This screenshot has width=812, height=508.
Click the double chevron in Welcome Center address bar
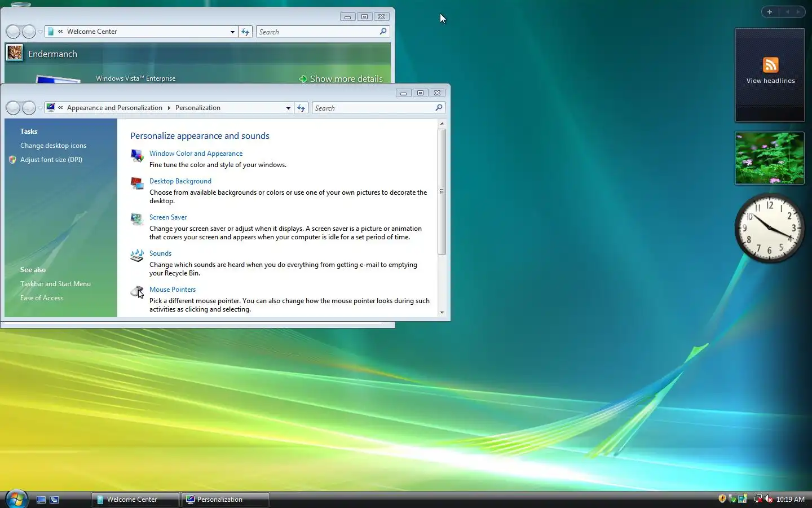pyautogui.click(x=60, y=31)
